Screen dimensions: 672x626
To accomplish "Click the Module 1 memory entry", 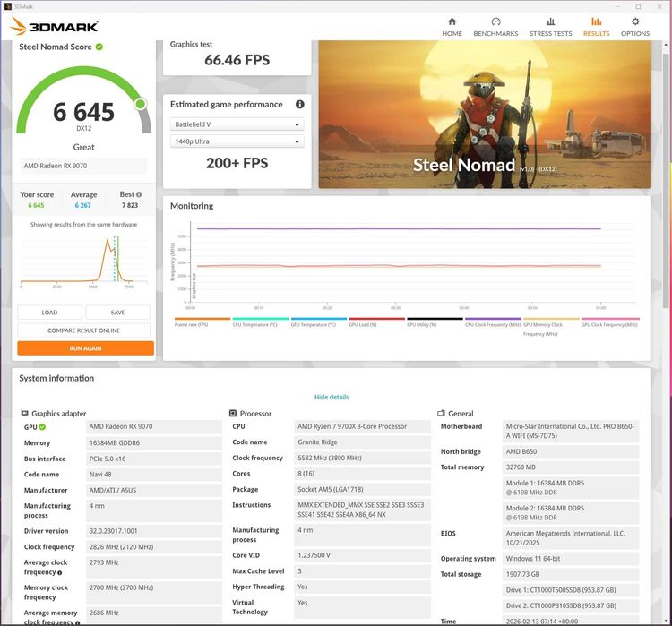I will pyautogui.click(x=571, y=487).
